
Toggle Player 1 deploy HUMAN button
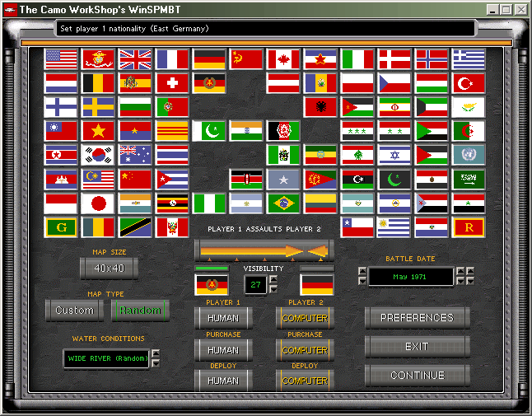click(223, 381)
